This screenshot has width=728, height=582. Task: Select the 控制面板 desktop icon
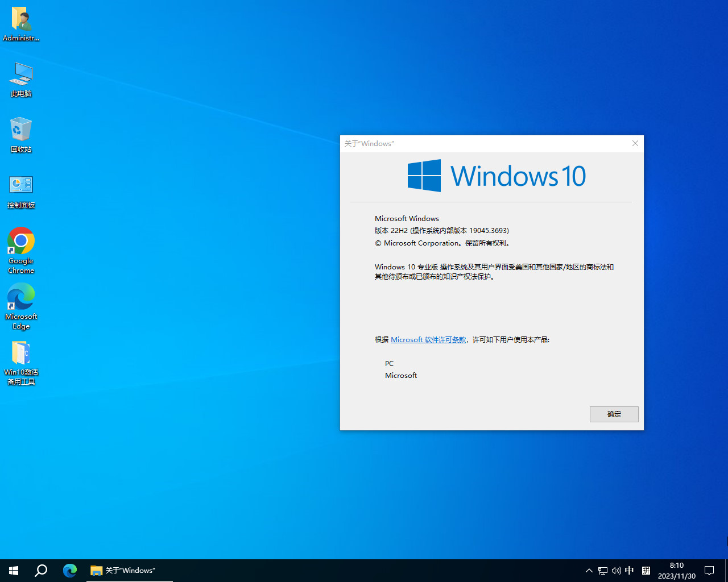[21, 192]
